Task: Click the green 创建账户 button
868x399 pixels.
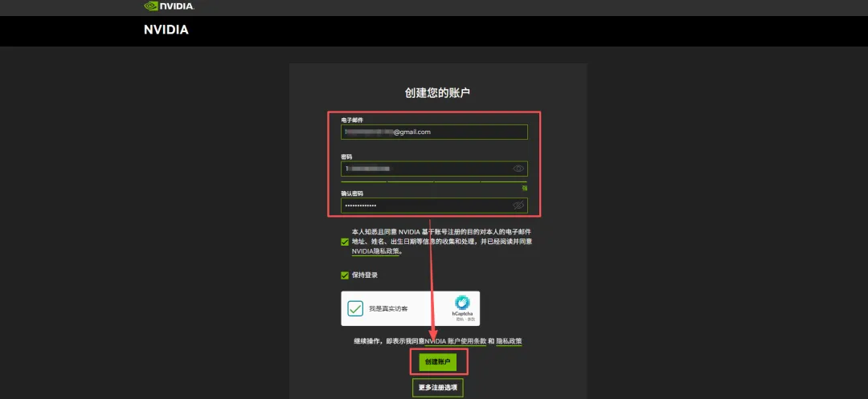Action: click(437, 363)
